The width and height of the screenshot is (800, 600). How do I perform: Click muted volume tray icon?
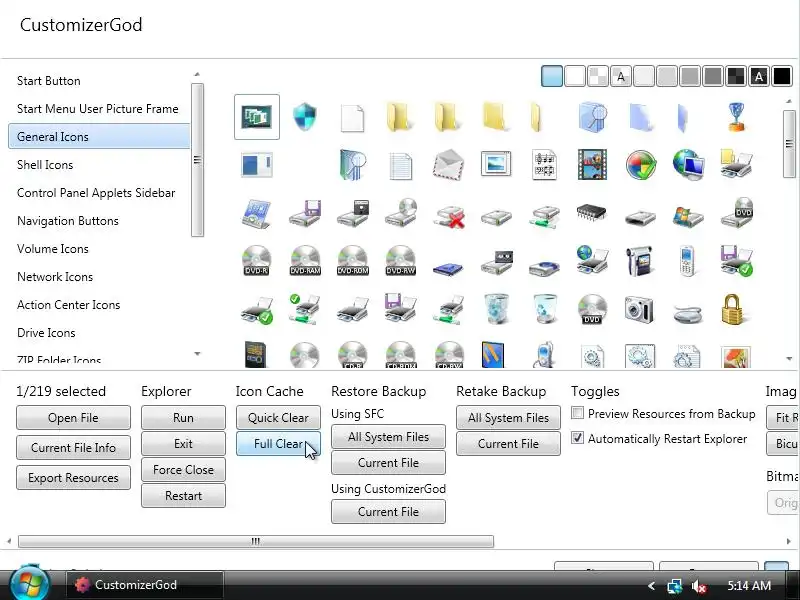[698, 586]
